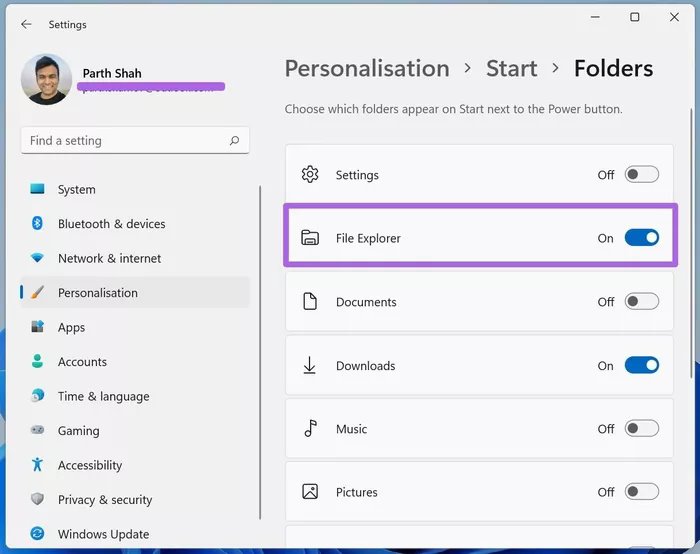Click the Privacy shield icon

(x=38, y=499)
